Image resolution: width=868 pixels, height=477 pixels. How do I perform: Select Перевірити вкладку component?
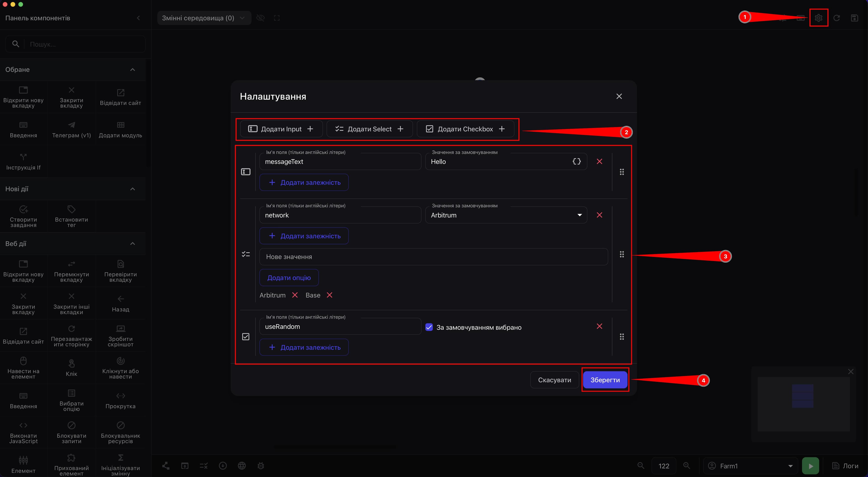pyautogui.click(x=120, y=271)
